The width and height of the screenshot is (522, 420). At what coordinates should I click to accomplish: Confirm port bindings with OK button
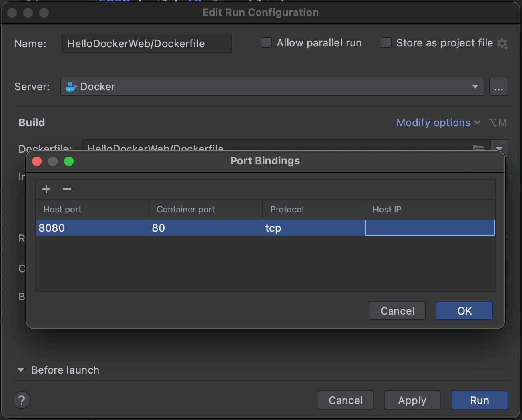pos(464,311)
